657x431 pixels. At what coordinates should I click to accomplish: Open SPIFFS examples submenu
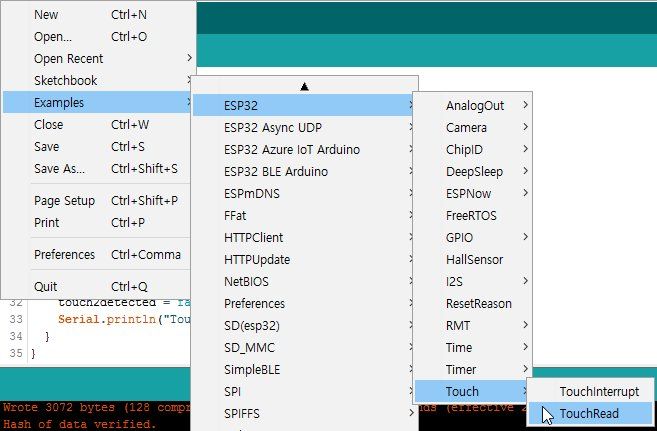(304, 413)
